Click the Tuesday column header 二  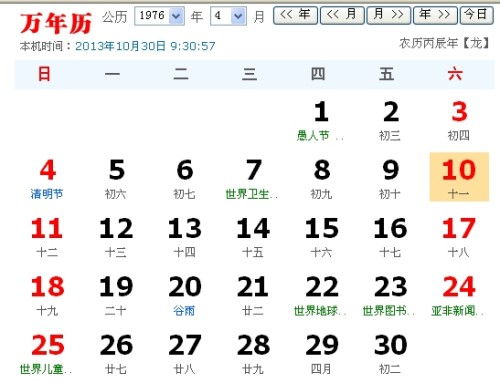(x=181, y=74)
